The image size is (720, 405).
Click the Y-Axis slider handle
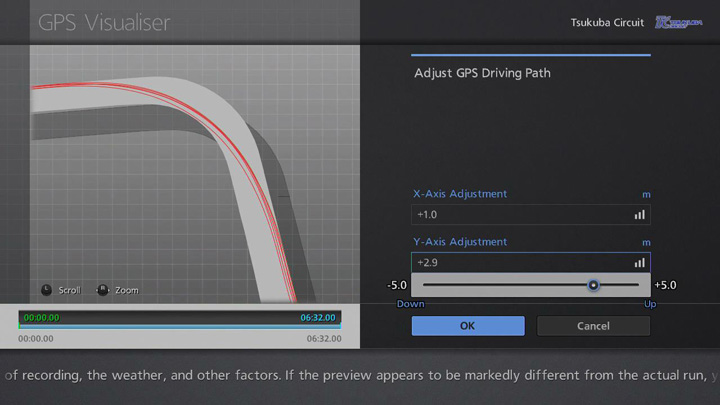tap(593, 285)
